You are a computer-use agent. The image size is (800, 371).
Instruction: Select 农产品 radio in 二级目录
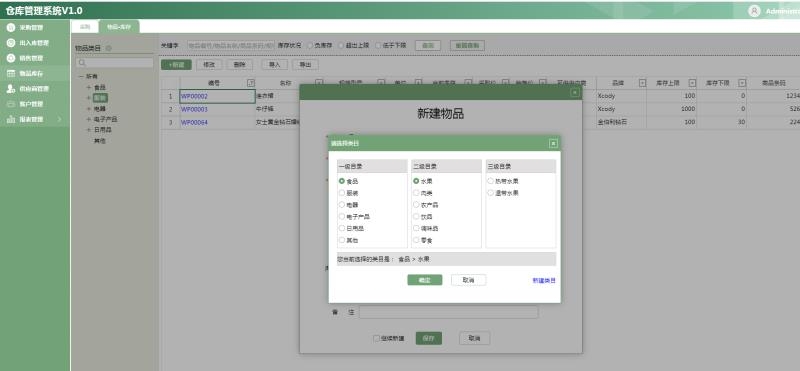click(x=416, y=205)
